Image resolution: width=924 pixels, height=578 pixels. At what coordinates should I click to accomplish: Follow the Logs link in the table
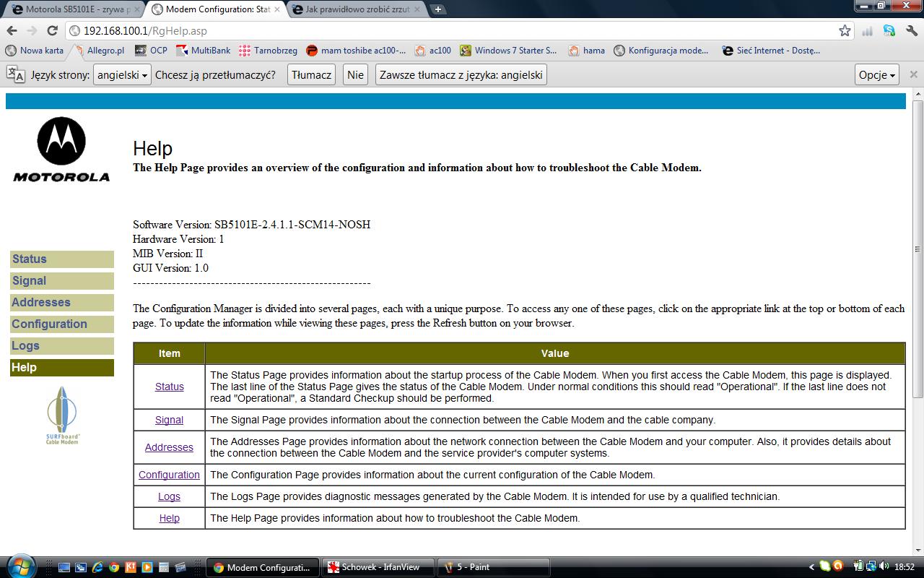[x=170, y=496]
